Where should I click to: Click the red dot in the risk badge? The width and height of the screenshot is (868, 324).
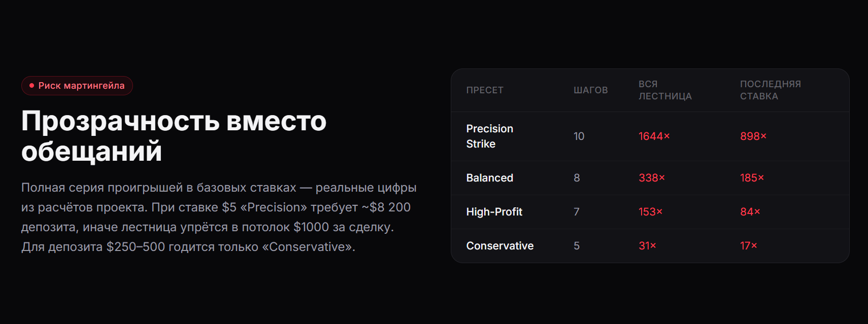[x=31, y=86]
